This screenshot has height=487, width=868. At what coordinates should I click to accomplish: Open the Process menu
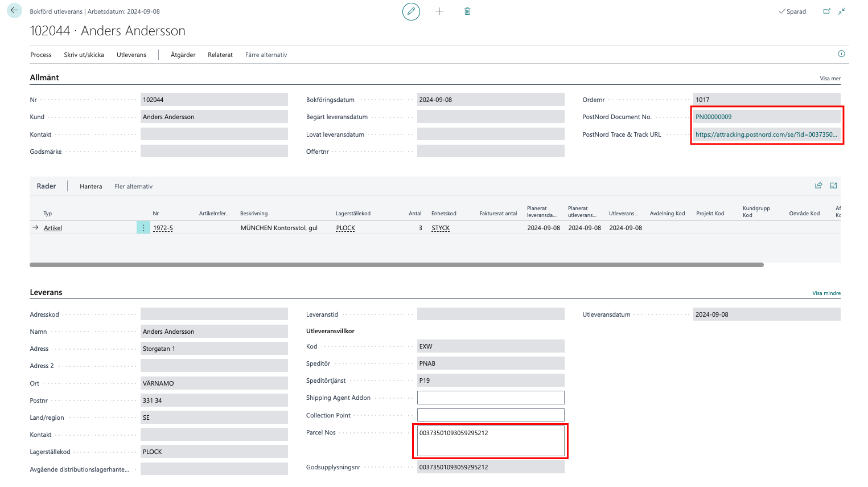[x=41, y=55]
